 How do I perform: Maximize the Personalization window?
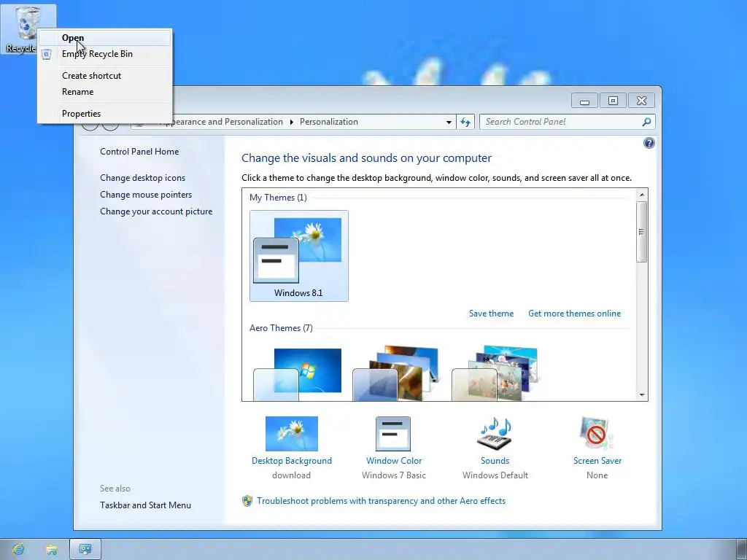click(613, 101)
